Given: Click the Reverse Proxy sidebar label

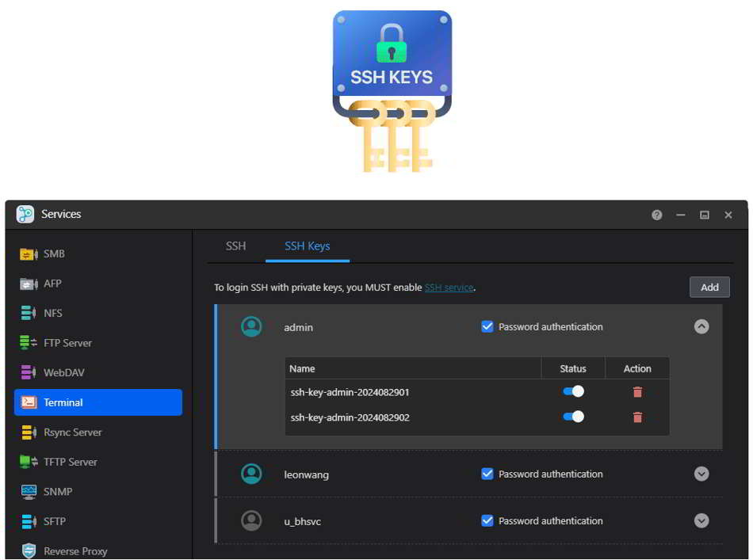Looking at the screenshot, I should click(75, 550).
